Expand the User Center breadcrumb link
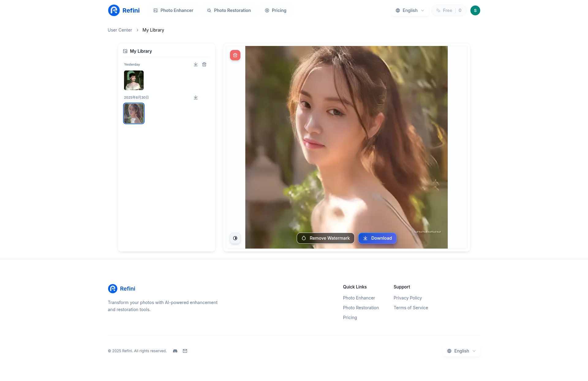 pyautogui.click(x=119, y=30)
